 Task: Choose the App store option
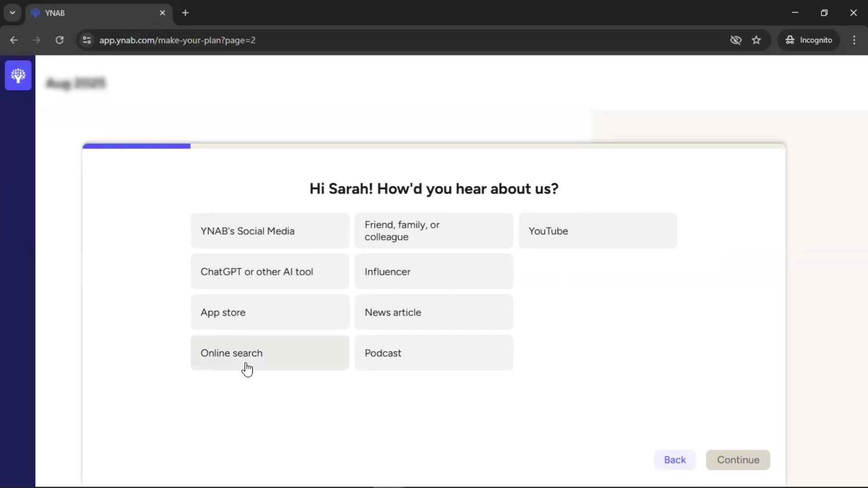pos(270,312)
